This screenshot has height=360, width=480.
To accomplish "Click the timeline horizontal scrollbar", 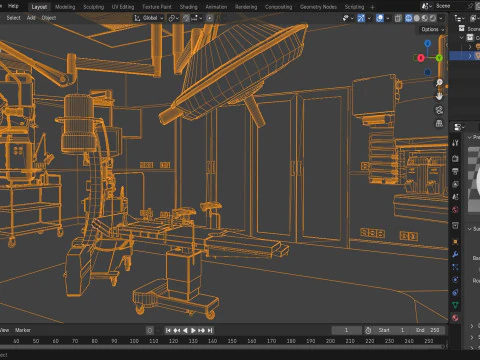I will 222,347.
